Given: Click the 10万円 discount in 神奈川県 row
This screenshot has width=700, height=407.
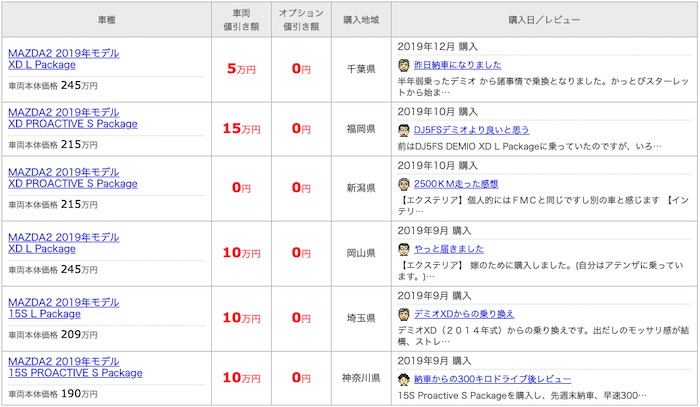Looking at the screenshot, I should click(x=242, y=378).
